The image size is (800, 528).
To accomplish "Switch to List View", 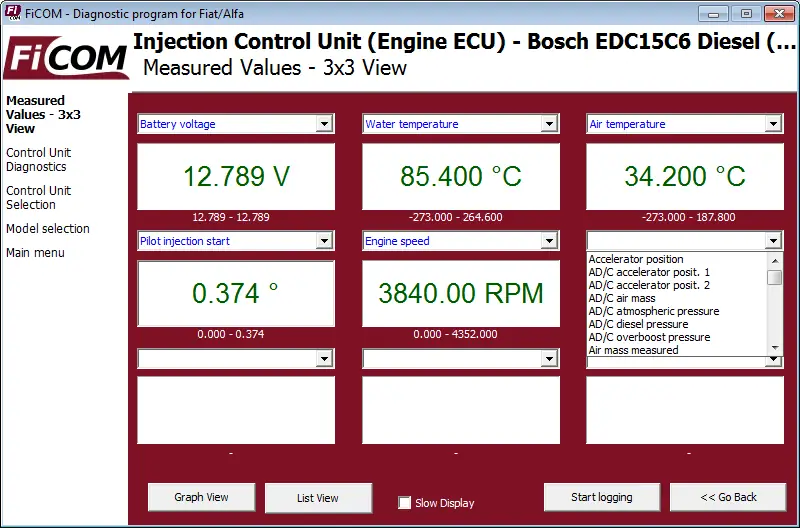I will pos(318,498).
